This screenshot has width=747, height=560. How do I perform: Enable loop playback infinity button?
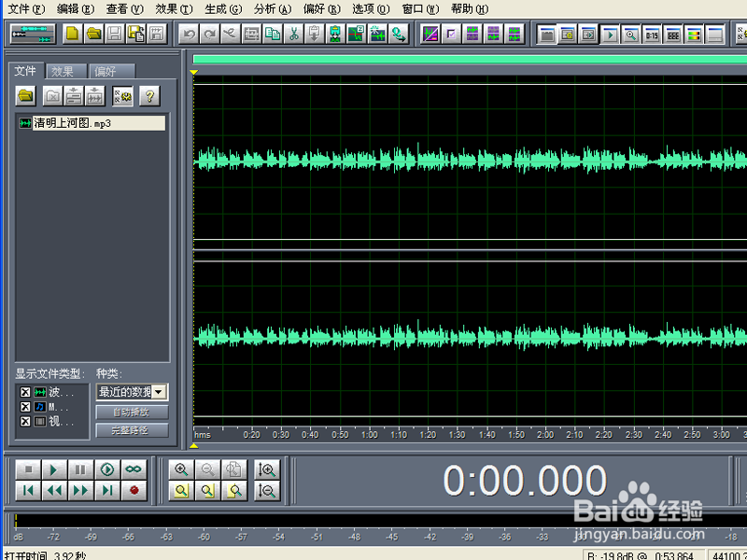click(134, 469)
